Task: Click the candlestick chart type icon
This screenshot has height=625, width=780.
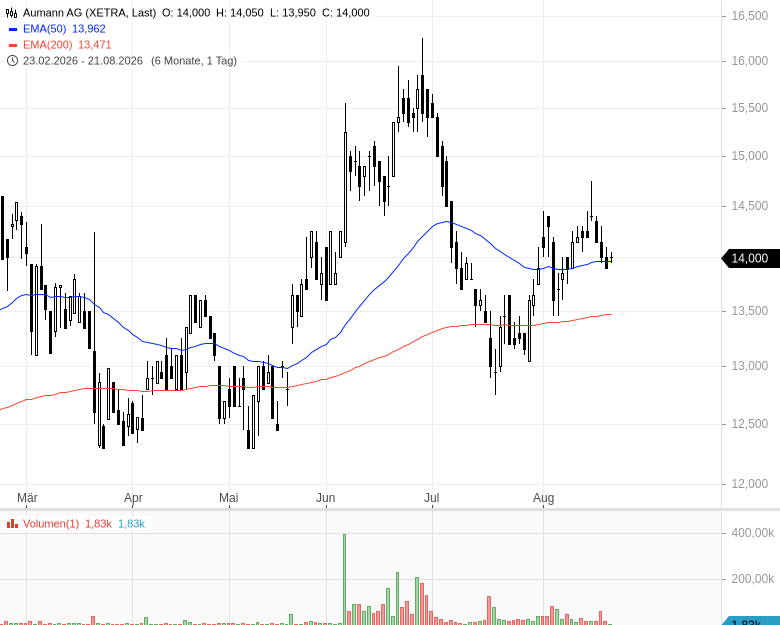Action: [11, 13]
